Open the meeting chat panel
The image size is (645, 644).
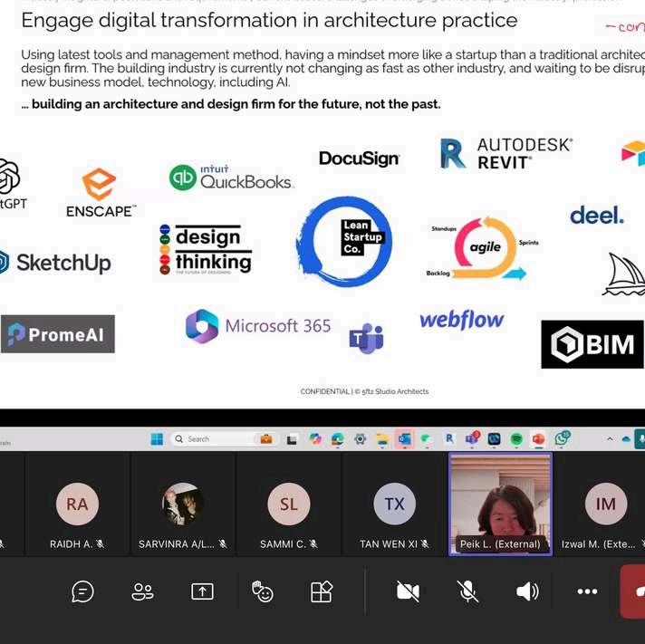click(x=82, y=591)
